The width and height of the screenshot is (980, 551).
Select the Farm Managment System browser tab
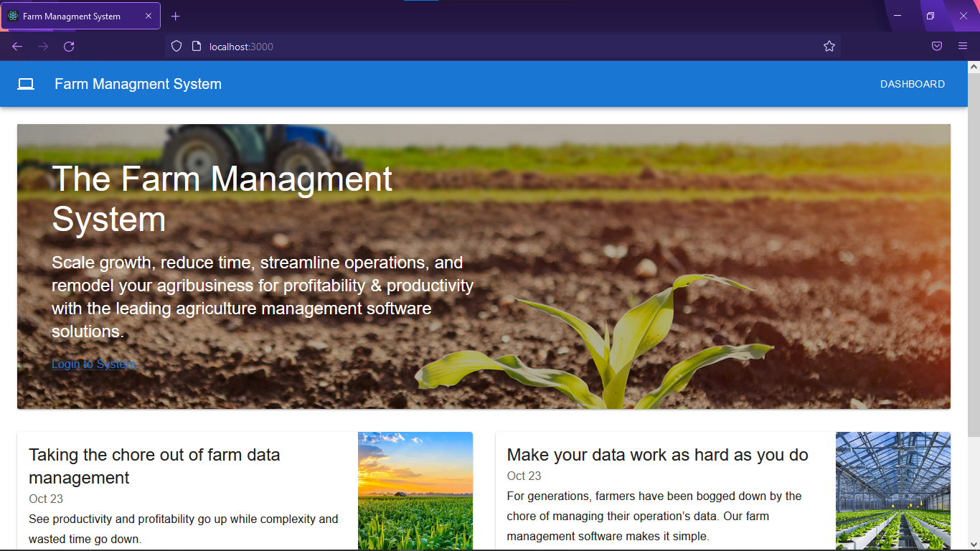81,16
